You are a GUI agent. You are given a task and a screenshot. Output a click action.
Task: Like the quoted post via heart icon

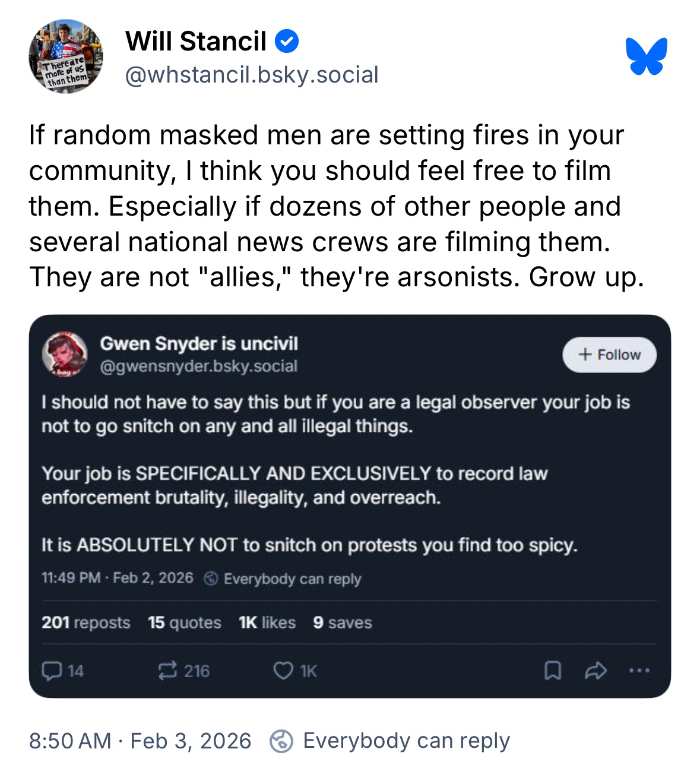click(283, 671)
